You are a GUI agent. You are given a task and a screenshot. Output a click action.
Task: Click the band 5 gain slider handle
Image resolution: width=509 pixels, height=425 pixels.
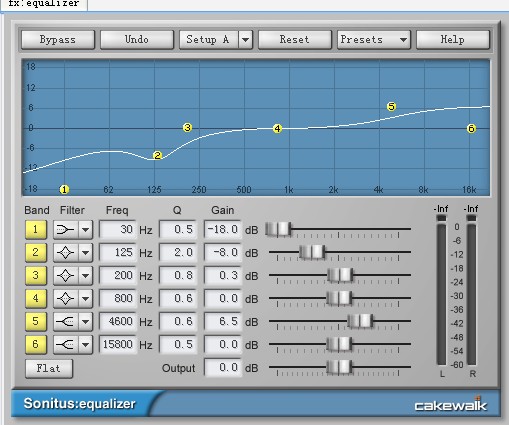tap(360, 321)
